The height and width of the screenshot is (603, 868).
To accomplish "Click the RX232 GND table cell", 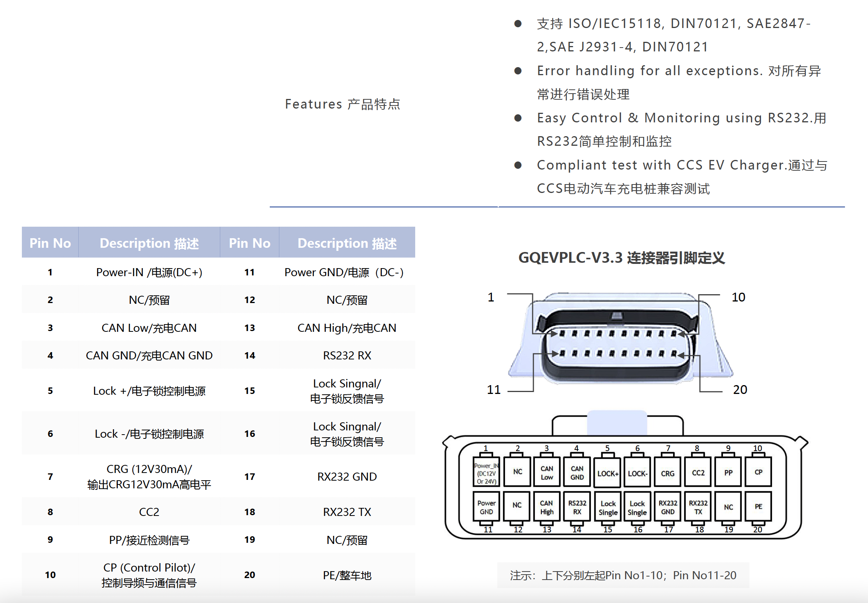I will tap(347, 476).
